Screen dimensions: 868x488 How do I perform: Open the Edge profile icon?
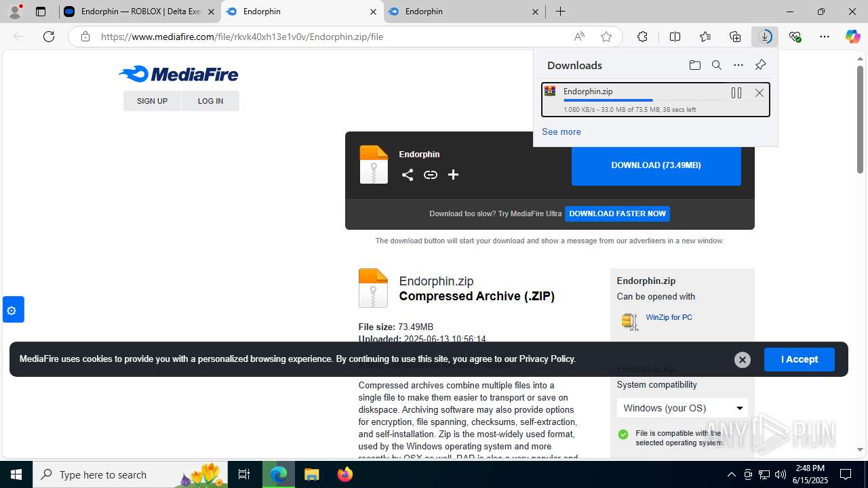(15, 12)
